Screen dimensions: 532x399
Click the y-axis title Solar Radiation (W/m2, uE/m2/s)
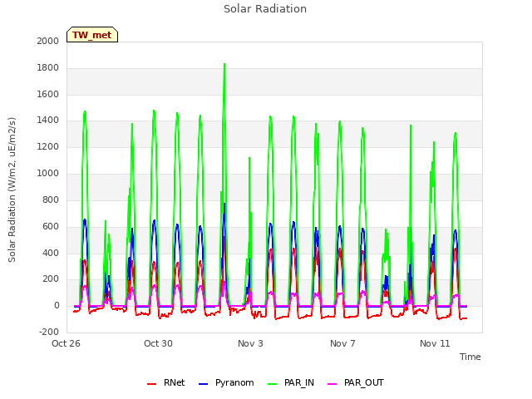[12, 190]
